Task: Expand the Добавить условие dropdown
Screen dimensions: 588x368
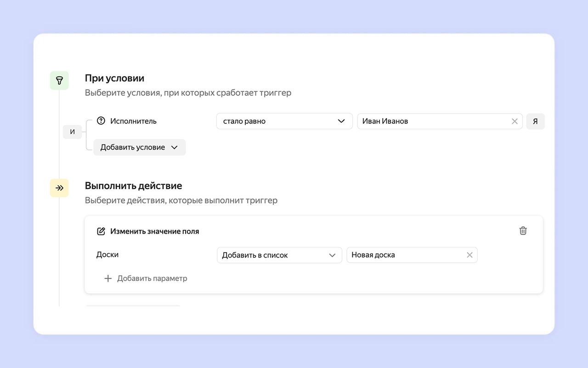Action: click(139, 147)
